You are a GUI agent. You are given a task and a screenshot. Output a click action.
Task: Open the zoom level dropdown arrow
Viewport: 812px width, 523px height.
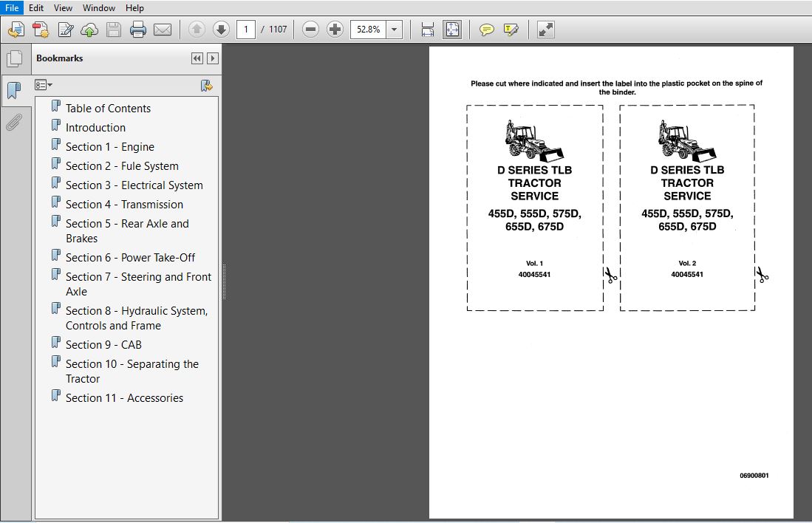[394, 30]
